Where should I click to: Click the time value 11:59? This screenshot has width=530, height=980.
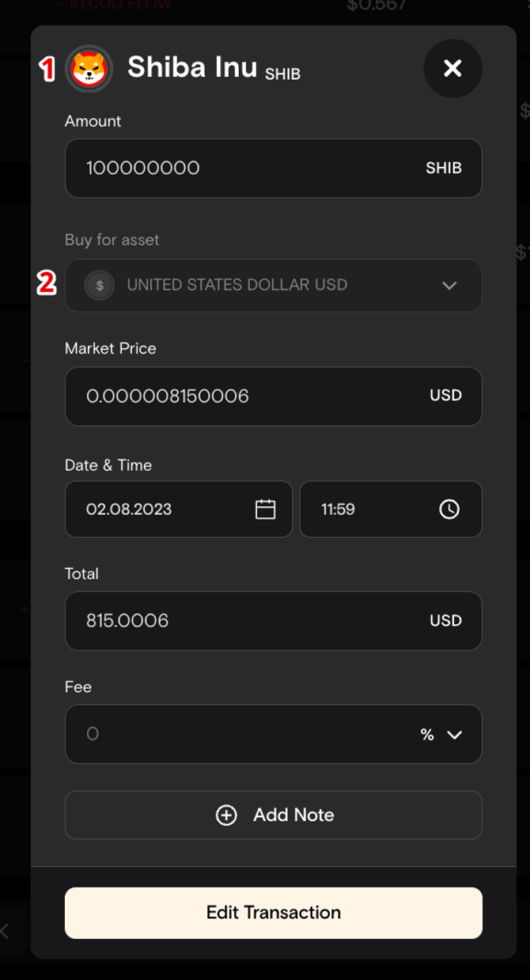pyautogui.click(x=338, y=509)
